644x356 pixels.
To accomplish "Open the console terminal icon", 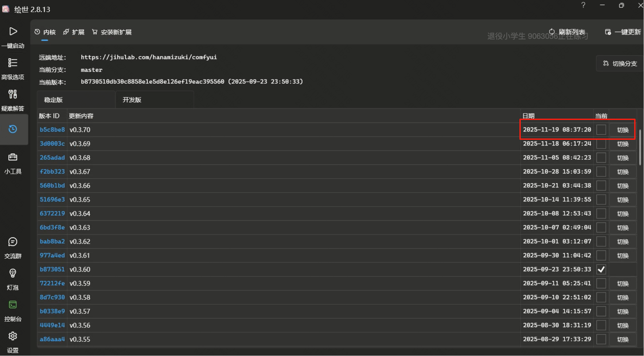I will (13, 305).
